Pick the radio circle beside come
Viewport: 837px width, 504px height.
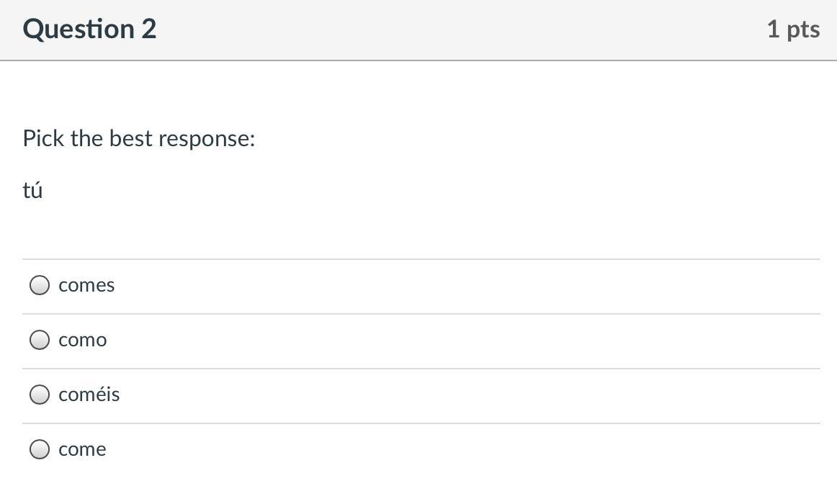tap(40, 449)
